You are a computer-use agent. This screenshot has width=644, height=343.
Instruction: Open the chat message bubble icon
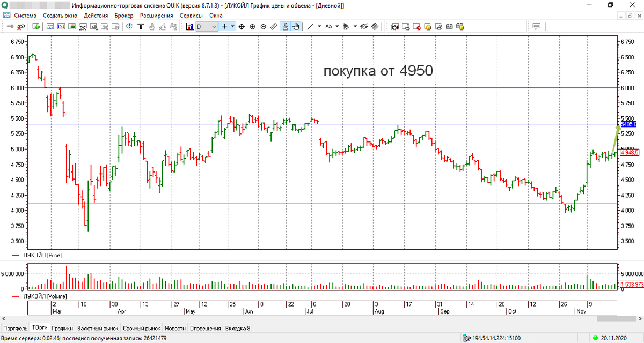point(536,26)
